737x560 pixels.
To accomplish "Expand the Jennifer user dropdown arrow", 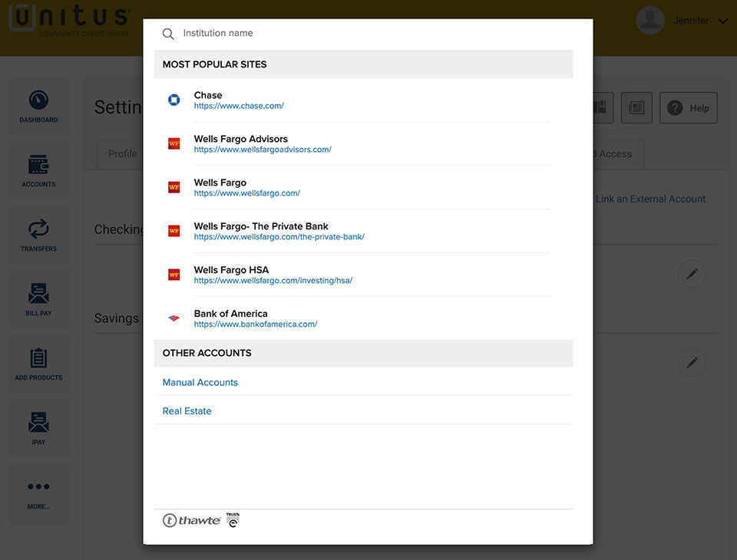I will click(x=723, y=21).
